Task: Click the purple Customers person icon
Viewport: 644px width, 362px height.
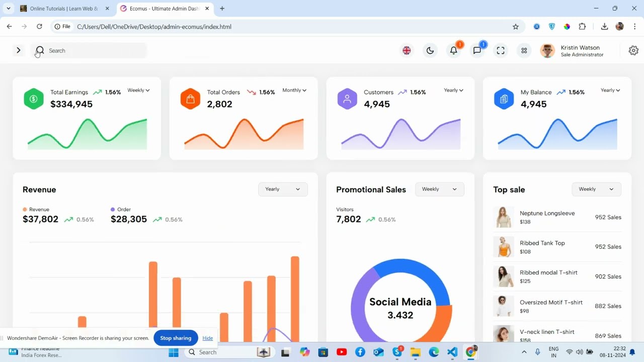Action: pos(347,99)
